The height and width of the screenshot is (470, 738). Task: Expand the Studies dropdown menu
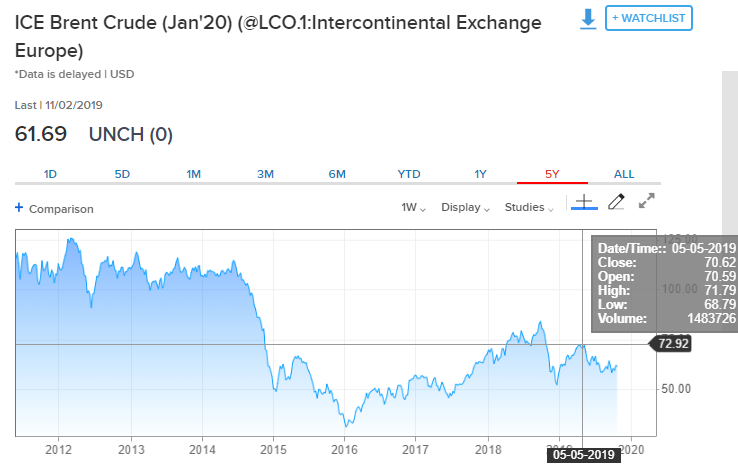click(529, 208)
